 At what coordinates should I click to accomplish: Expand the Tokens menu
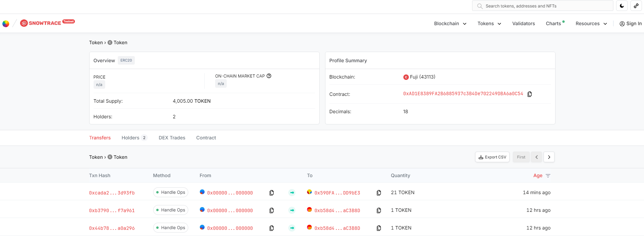click(x=489, y=23)
